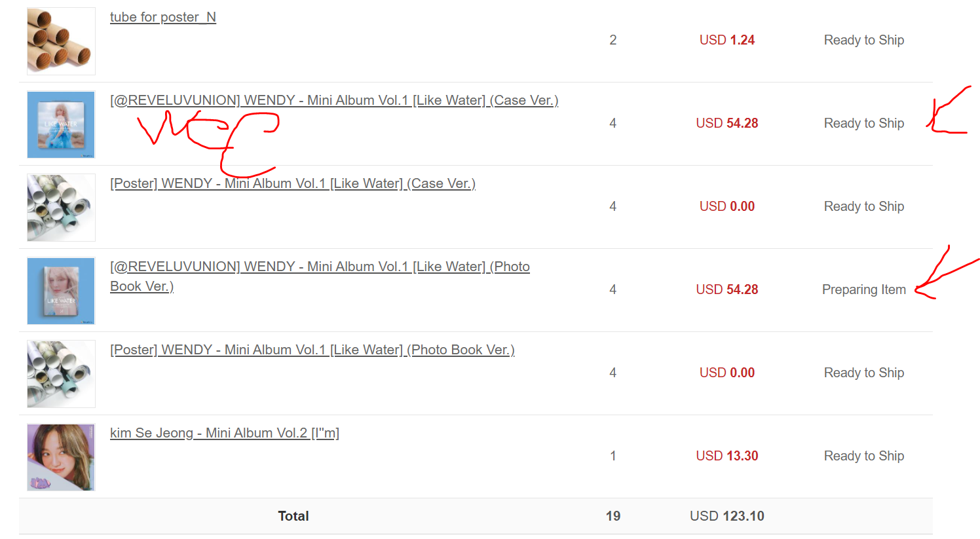
Task: Open [@REVELUVUNION] WENDY Like Water (Photo Book Ver.) link
Action: pos(320,276)
